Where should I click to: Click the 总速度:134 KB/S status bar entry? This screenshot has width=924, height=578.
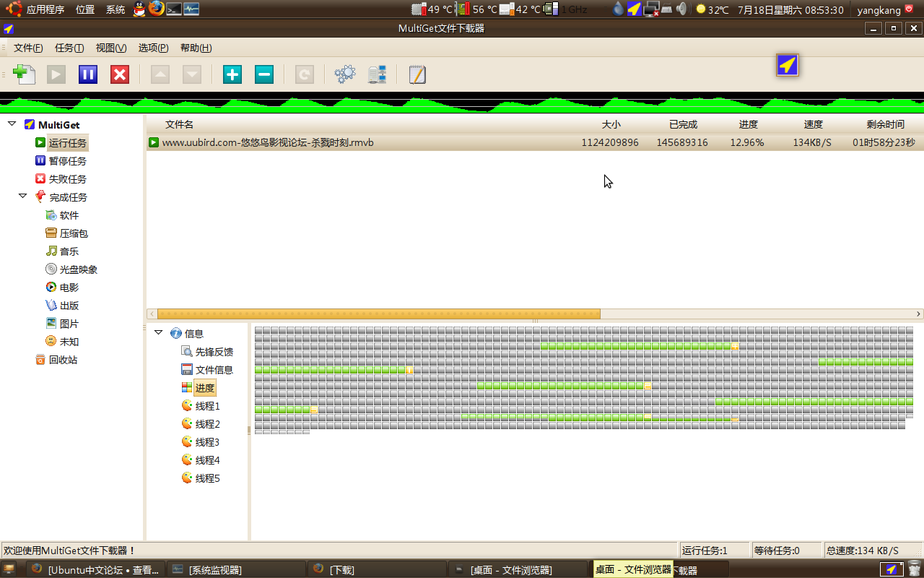pos(863,551)
